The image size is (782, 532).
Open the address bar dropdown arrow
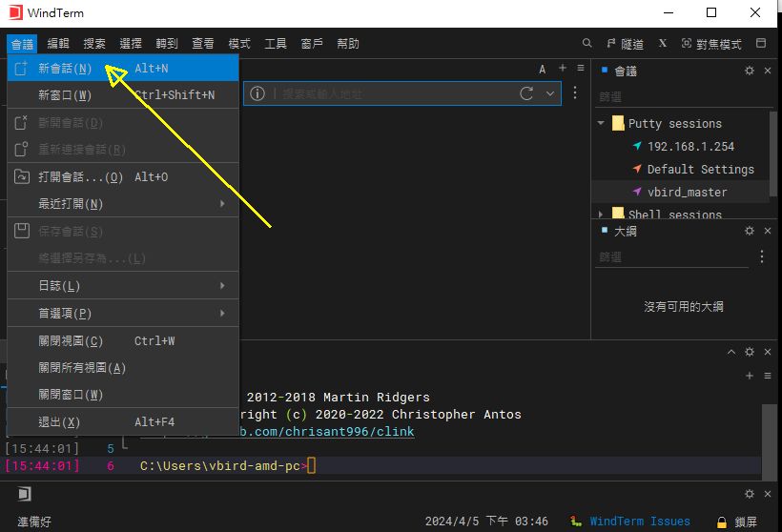click(x=550, y=93)
